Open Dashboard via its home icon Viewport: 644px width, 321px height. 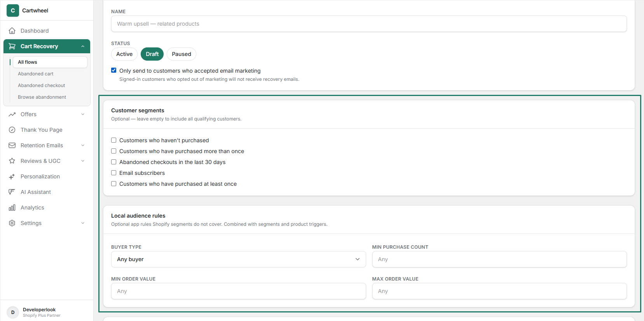pos(12,31)
